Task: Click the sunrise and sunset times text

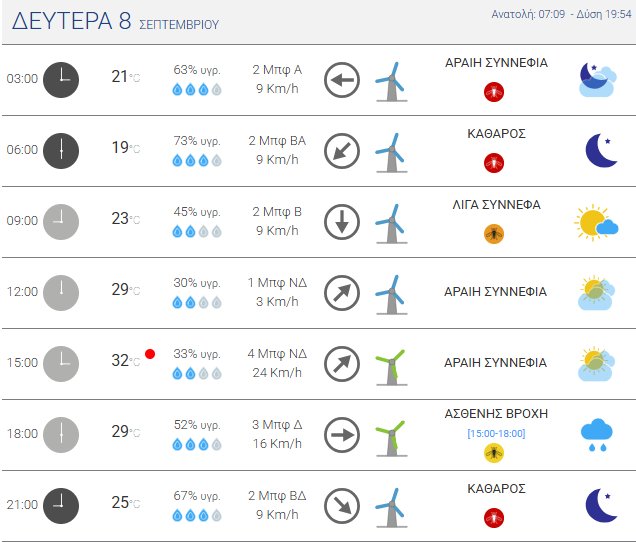Action: pos(562,14)
